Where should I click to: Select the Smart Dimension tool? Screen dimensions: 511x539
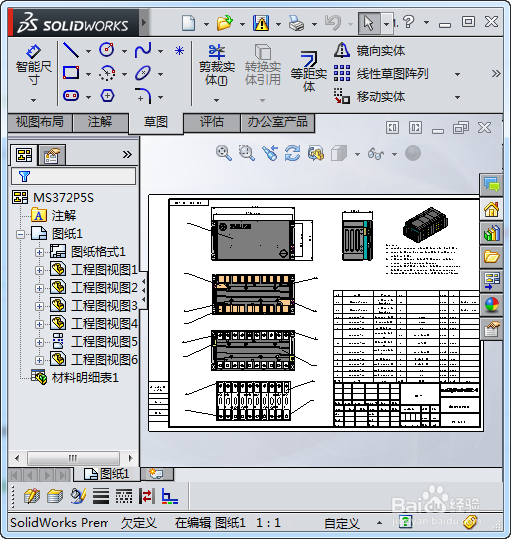point(33,65)
